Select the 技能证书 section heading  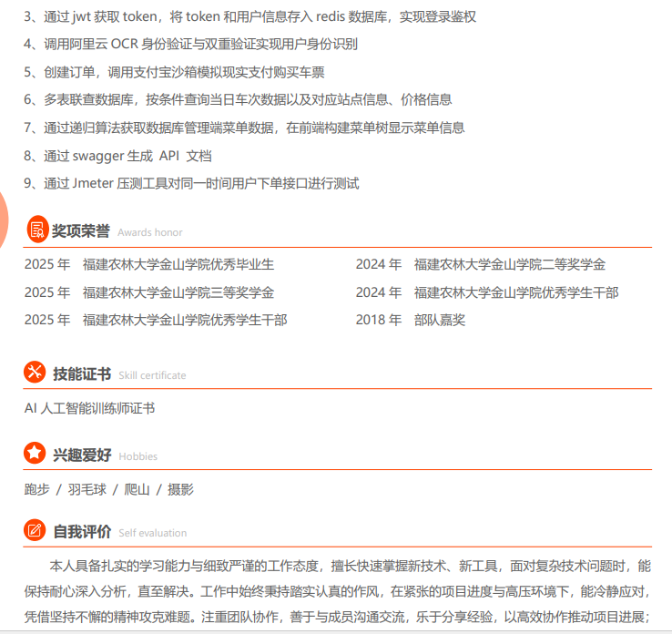pos(81,373)
